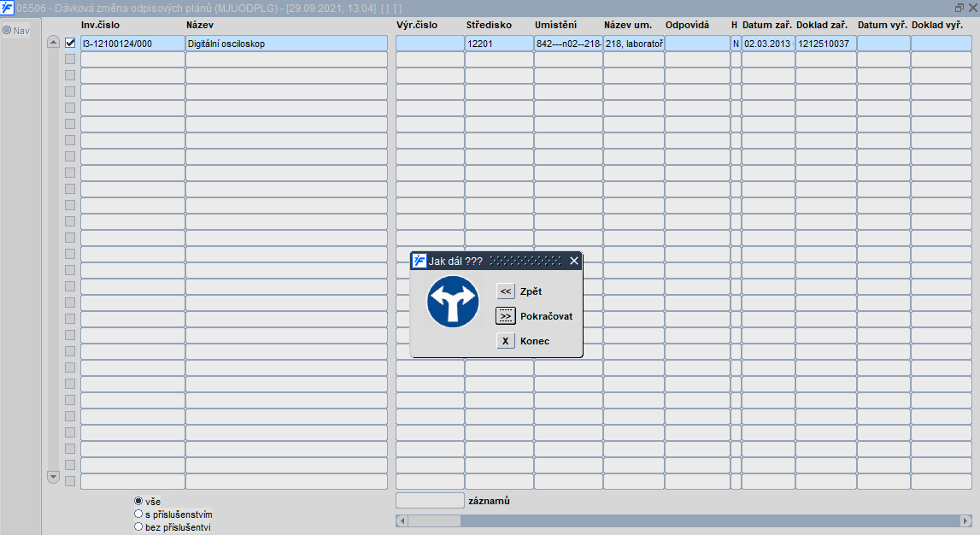Click the horizontal scrollbar right arrow
This screenshot has height=535, width=980.
click(x=965, y=520)
